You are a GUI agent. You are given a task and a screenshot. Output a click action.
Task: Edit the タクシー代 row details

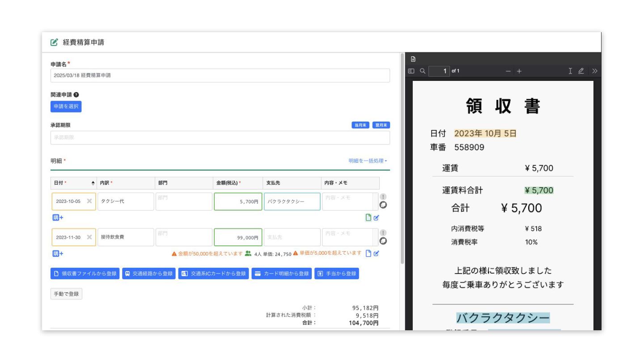click(377, 218)
